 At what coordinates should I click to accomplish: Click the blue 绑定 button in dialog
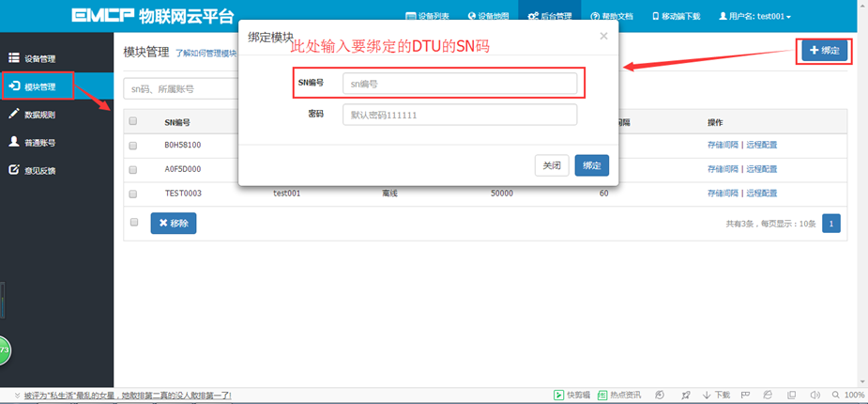(592, 165)
